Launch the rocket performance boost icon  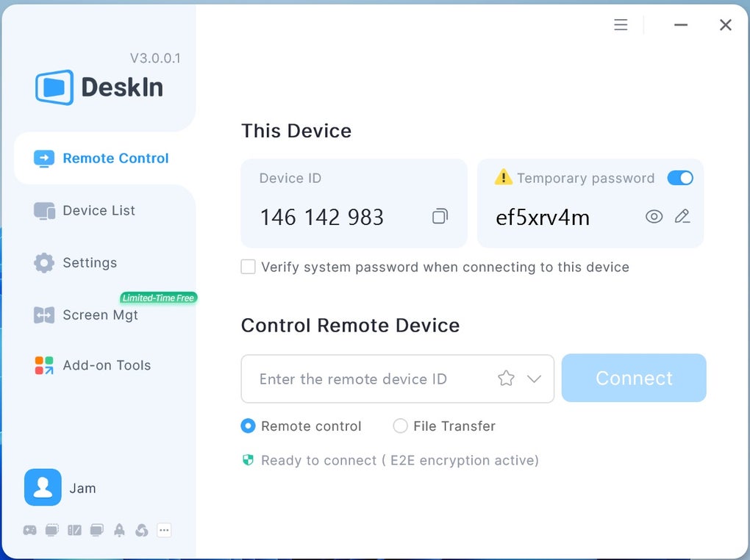point(119,530)
